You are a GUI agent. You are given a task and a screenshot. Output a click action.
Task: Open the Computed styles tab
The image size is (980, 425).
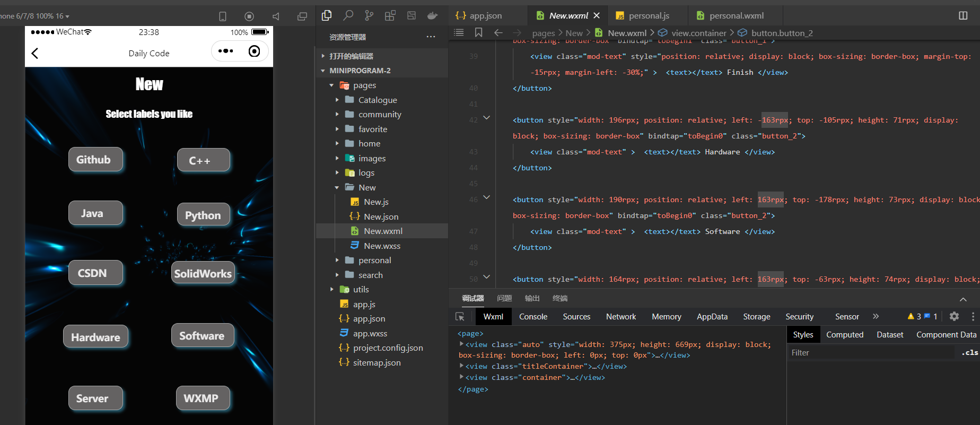coord(844,335)
